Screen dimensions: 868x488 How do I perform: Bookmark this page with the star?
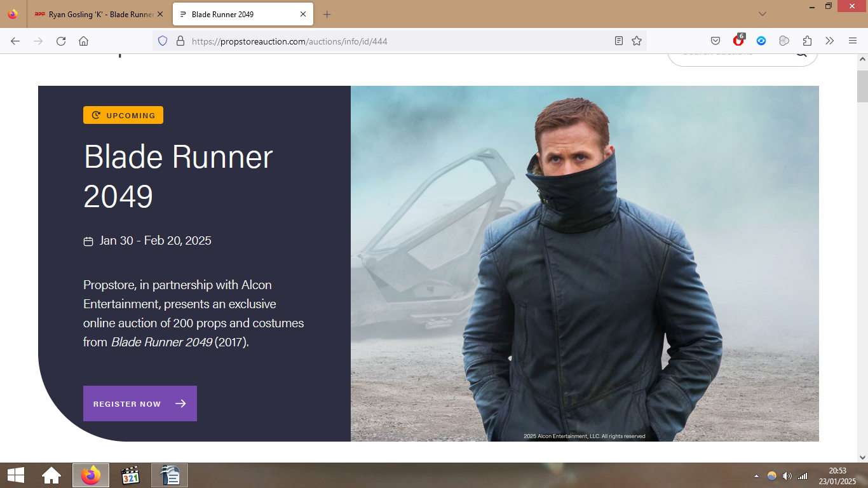pyautogui.click(x=637, y=41)
